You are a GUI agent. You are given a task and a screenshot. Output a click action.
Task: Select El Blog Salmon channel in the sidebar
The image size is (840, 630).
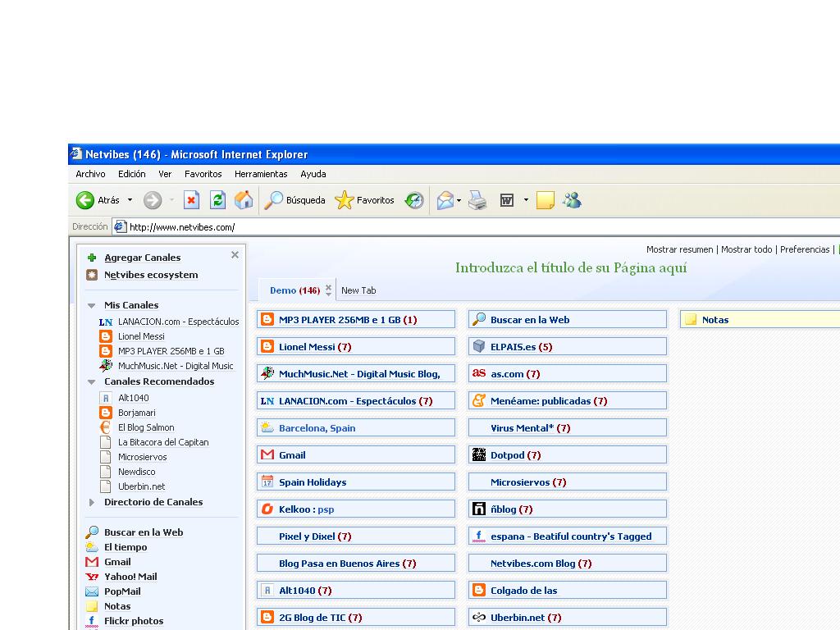point(146,427)
